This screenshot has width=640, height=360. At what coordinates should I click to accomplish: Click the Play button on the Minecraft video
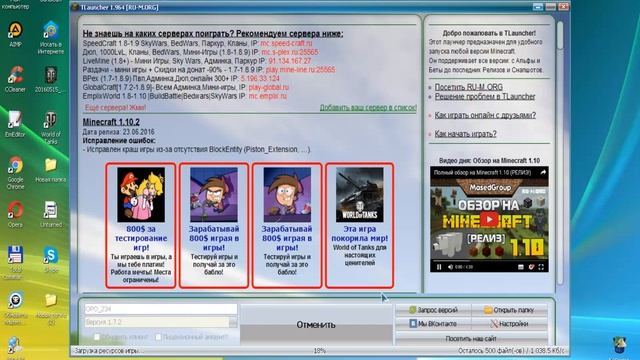point(489,220)
